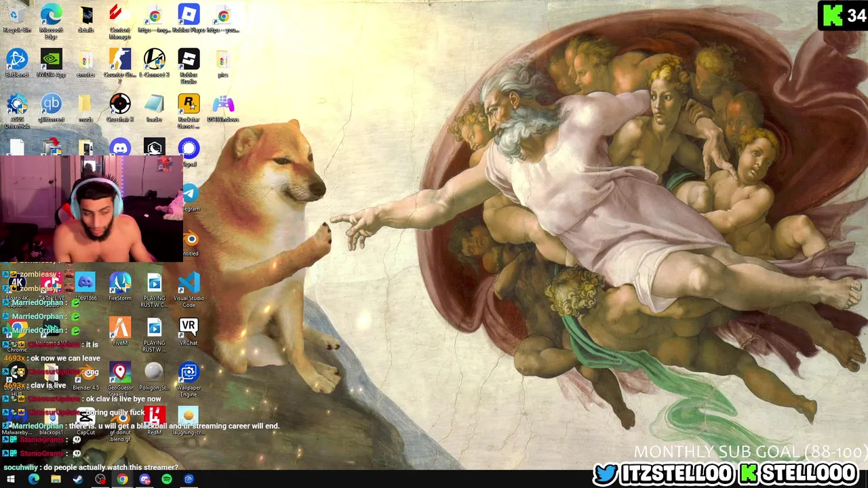Image resolution: width=868 pixels, height=488 pixels.
Task: Select the 'laughing-cr...' image file
Action: (189, 421)
